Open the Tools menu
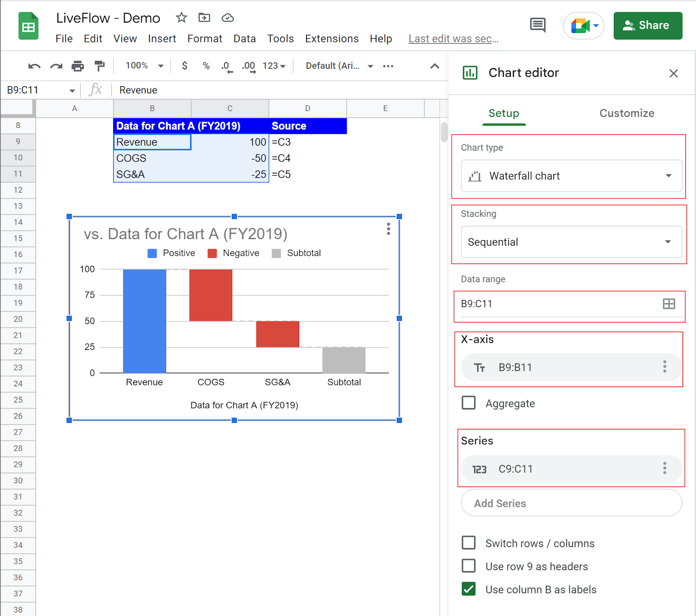This screenshot has width=696, height=616. pos(280,39)
